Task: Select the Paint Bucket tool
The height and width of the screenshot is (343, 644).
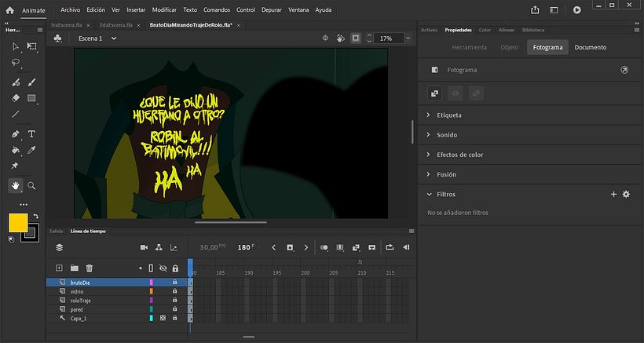Action: coord(16,150)
